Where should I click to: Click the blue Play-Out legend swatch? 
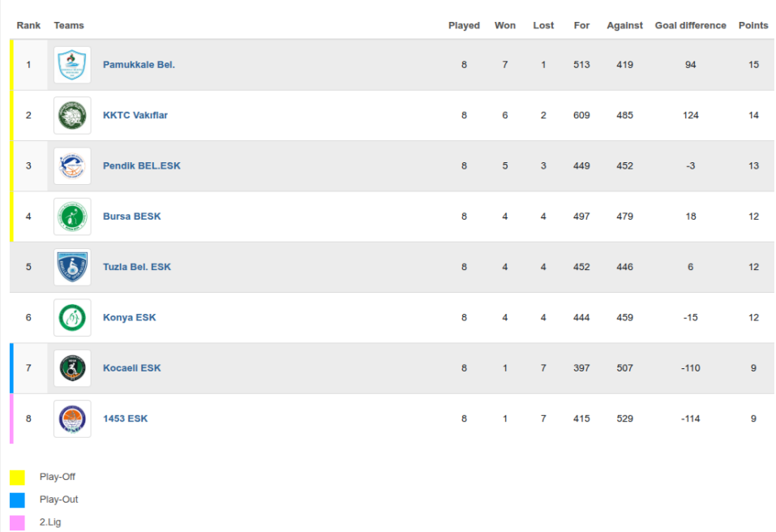[x=18, y=500]
